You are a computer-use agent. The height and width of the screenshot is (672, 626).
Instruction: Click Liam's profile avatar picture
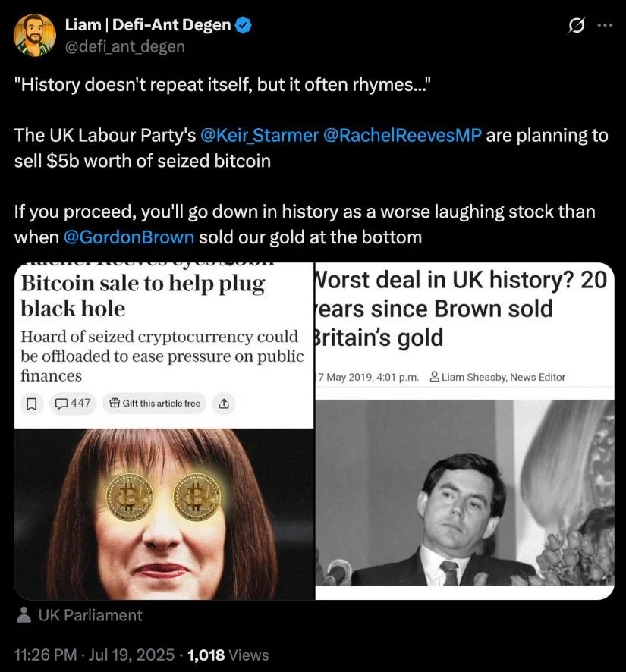pos(34,35)
